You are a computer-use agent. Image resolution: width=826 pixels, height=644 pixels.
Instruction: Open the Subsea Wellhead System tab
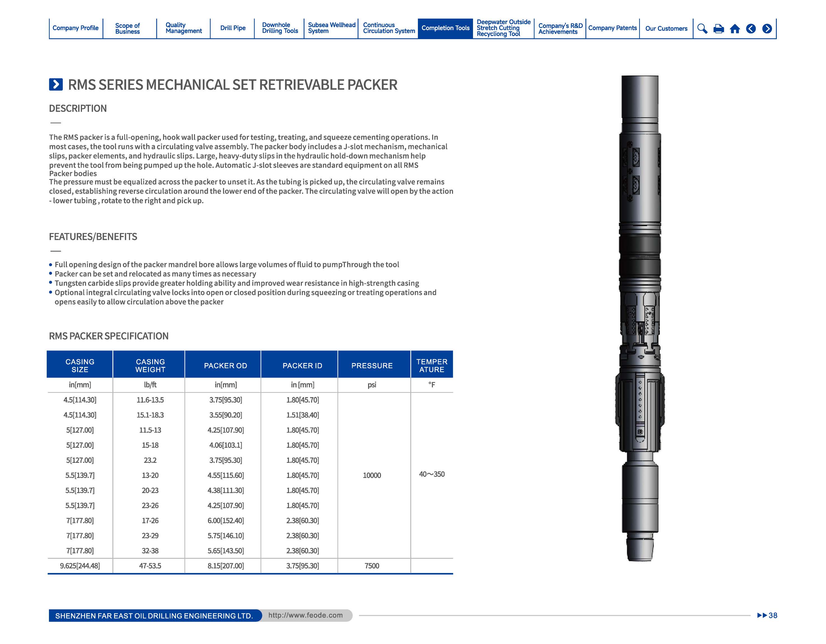pos(331,28)
